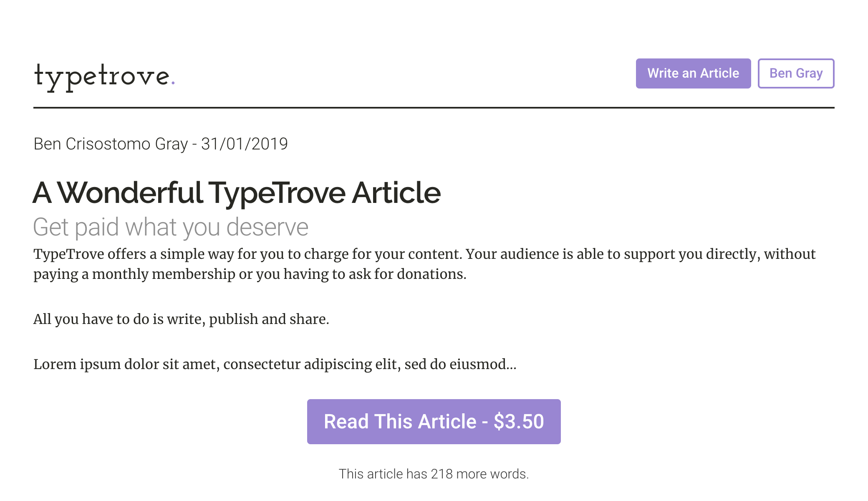This screenshot has width=868, height=501.
Task: Purchase via Read This Article - $3.50
Action: [434, 422]
